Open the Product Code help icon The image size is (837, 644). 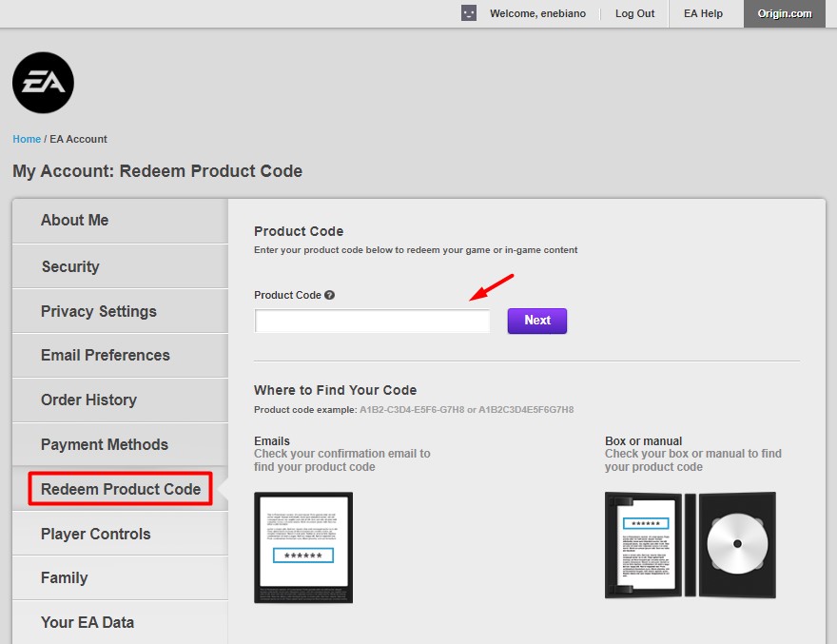(328, 295)
